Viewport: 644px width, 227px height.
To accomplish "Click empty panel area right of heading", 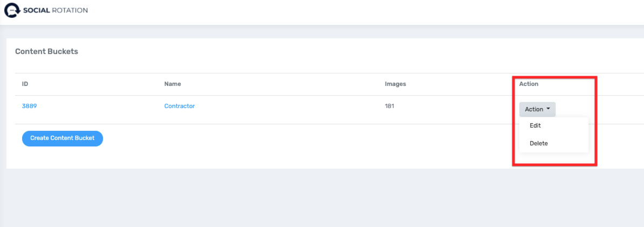I will click(324, 52).
